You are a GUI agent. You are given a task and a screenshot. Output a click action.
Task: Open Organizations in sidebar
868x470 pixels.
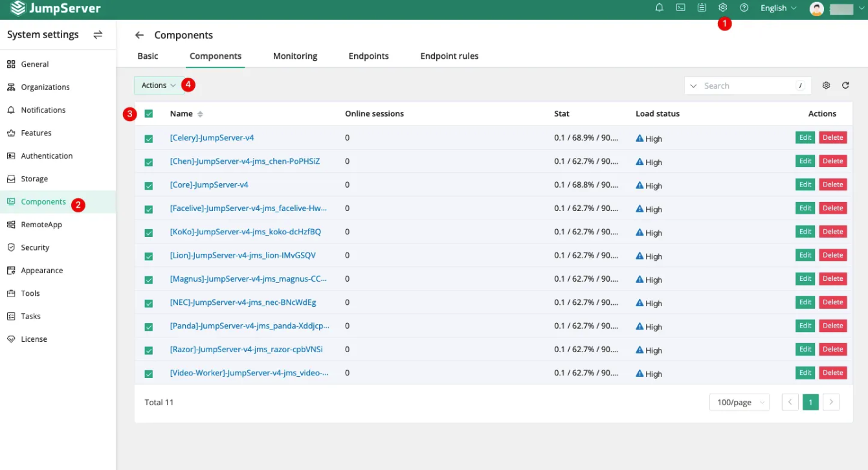[x=58, y=87]
